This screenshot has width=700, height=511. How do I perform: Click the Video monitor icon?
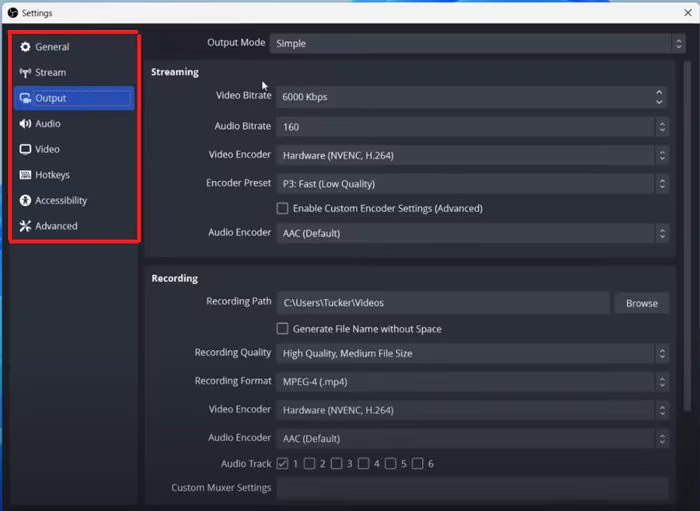26,150
